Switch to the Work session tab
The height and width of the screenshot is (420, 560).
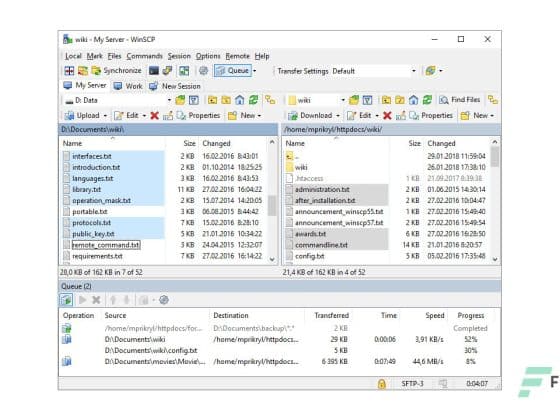(x=128, y=86)
